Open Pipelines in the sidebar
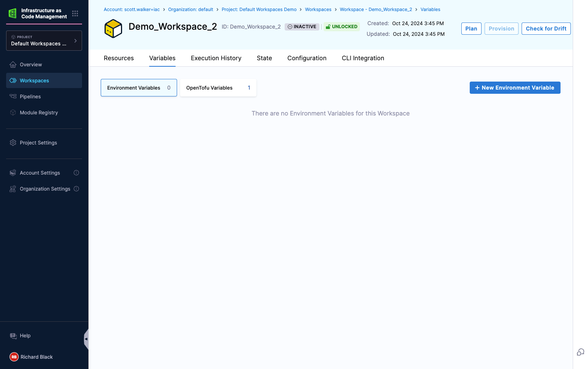The image size is (588, 369). pos(44,96)
